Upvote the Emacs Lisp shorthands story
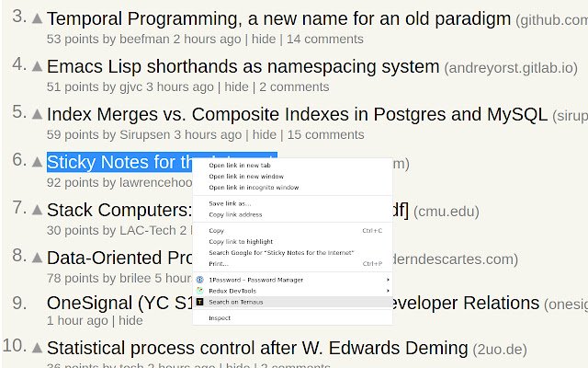Screen dimensions: 588x368 pyautogui.click(x=37, y=66)
